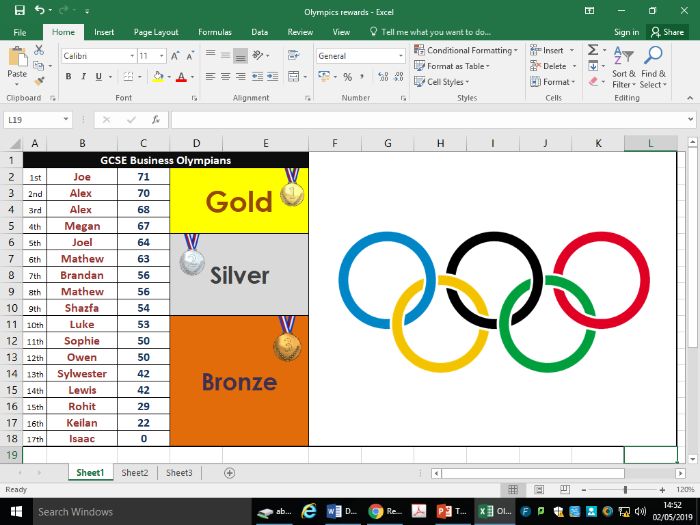Click Decrease Decimal icon
This screenshot has height=525, width=700.
[399, 77]
